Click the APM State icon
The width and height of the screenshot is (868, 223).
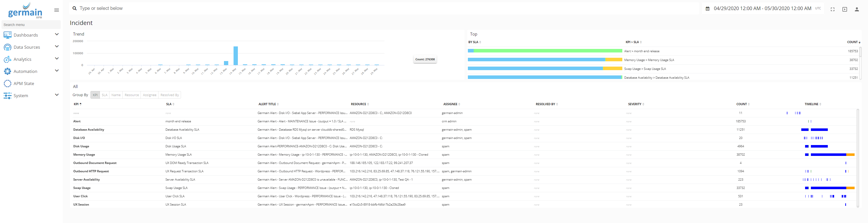(x=7, y=83)
